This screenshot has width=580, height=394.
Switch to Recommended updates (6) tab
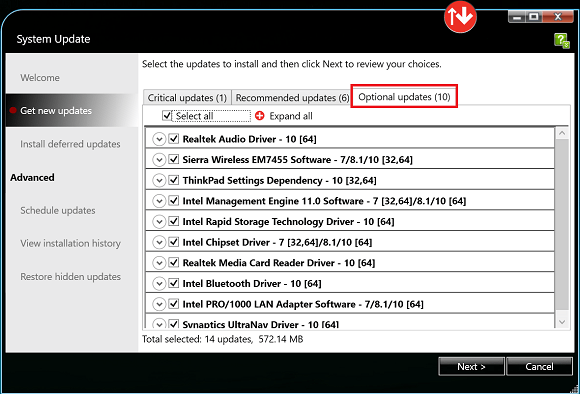point(292,98)
